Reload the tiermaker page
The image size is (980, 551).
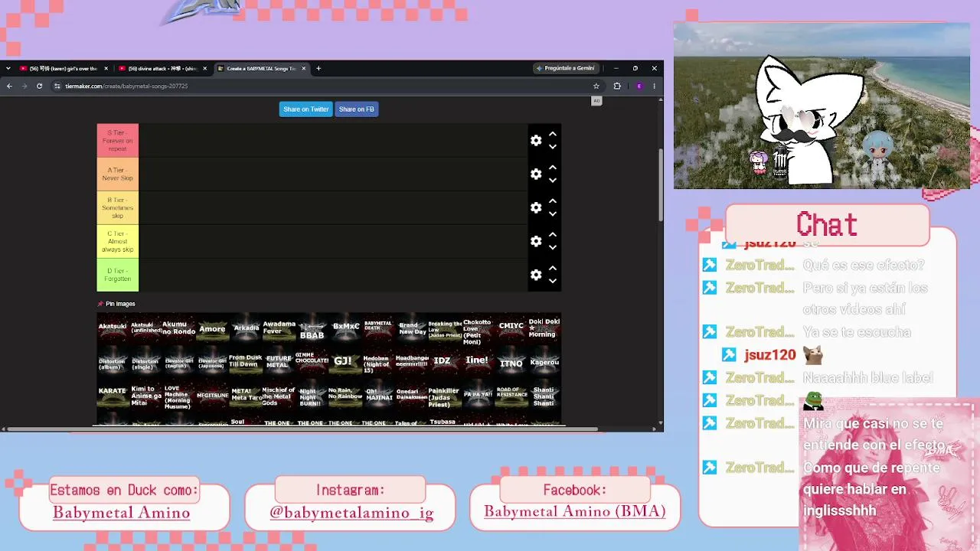39,86
